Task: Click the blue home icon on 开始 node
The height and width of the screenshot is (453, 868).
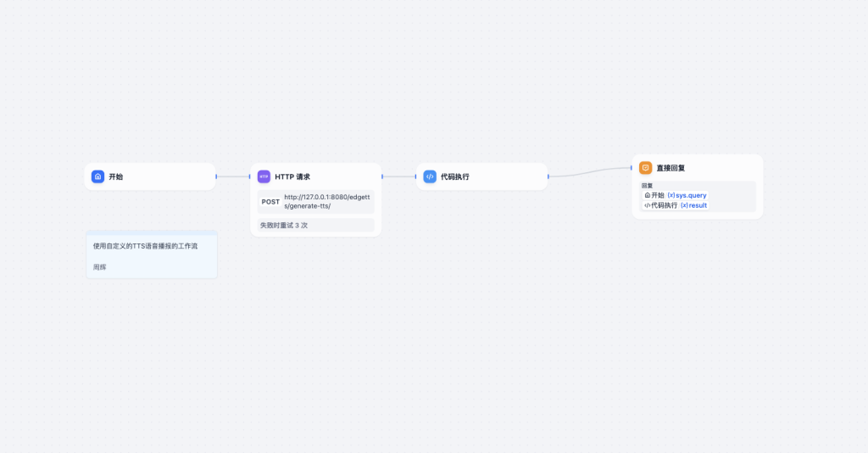Action: coord(97,176)
